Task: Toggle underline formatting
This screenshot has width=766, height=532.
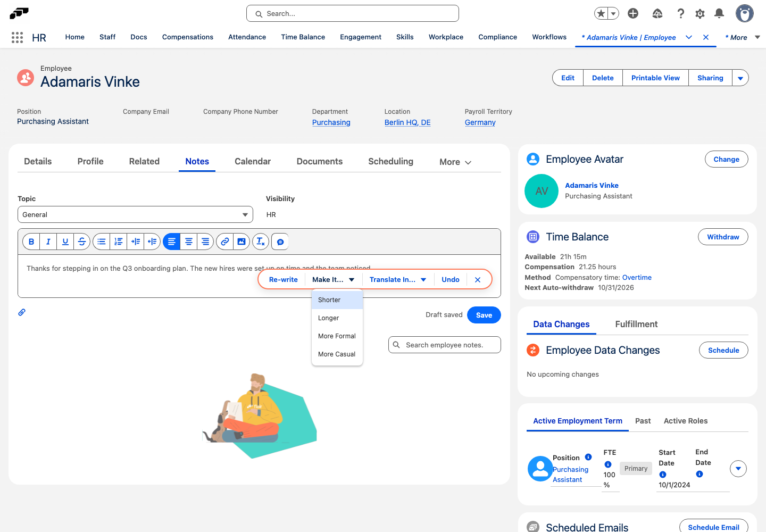Action: coord(65,242)
